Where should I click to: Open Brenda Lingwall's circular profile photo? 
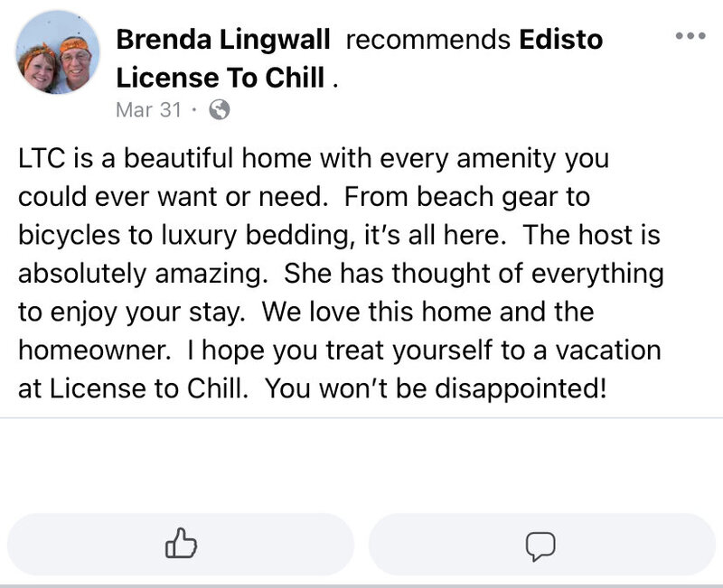coord(58,52)
